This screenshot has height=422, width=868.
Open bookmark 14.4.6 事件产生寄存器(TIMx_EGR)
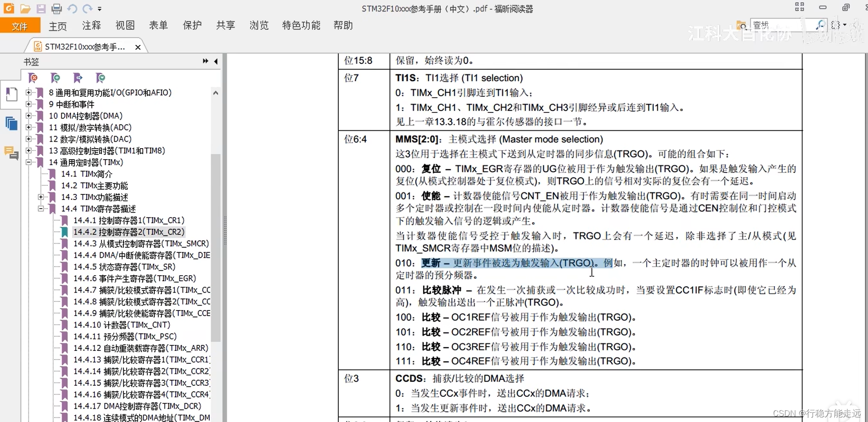135,278
